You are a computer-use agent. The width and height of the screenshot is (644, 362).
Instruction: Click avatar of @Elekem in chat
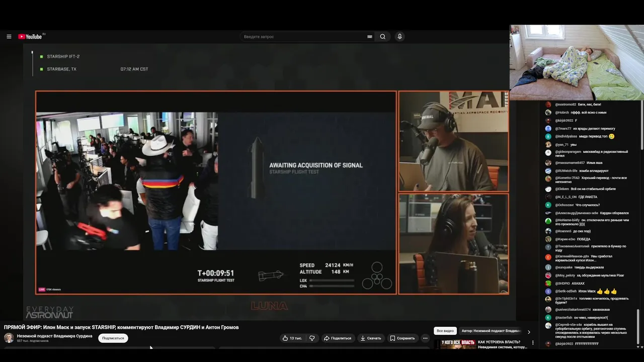tap(548, 189)
